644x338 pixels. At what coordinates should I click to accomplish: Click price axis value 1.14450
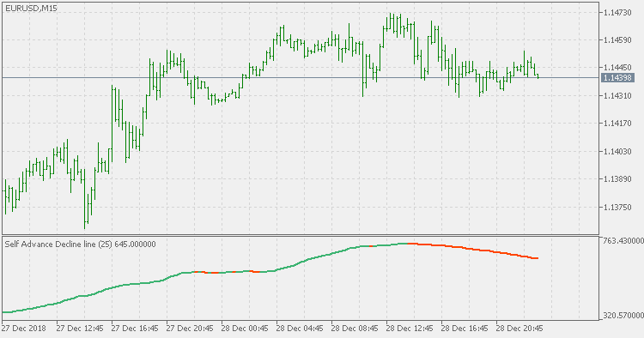pyautogui.click(x=617, y=67)
